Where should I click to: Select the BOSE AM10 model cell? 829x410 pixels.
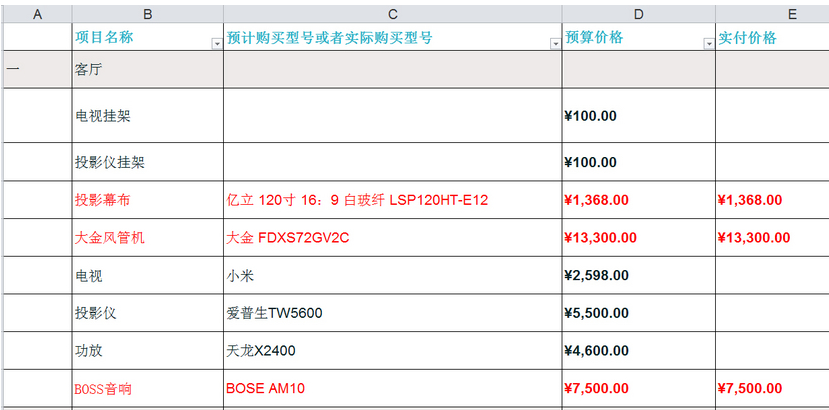coord(393,389)
